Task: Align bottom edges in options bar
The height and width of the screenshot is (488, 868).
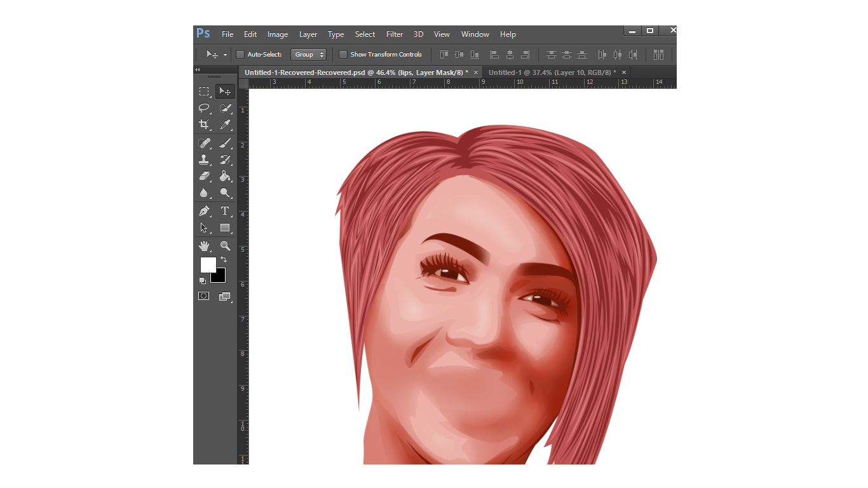Action: click(475, 55)
